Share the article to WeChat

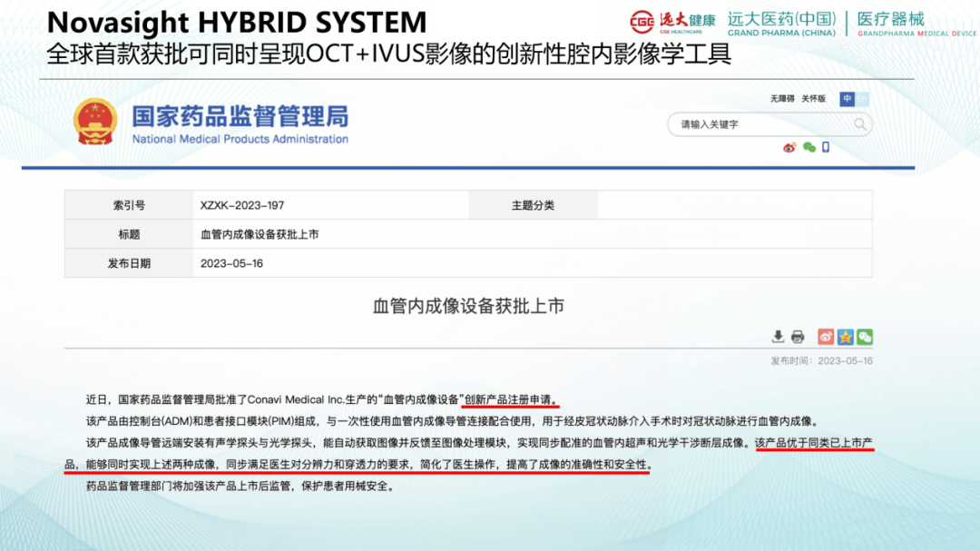click(865, 337)
